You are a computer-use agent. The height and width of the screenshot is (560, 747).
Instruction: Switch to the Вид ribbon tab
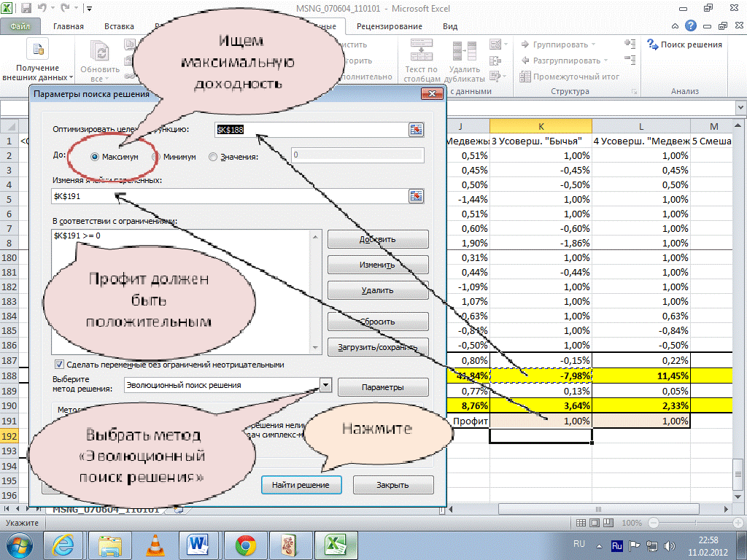(x=449, y=26)
